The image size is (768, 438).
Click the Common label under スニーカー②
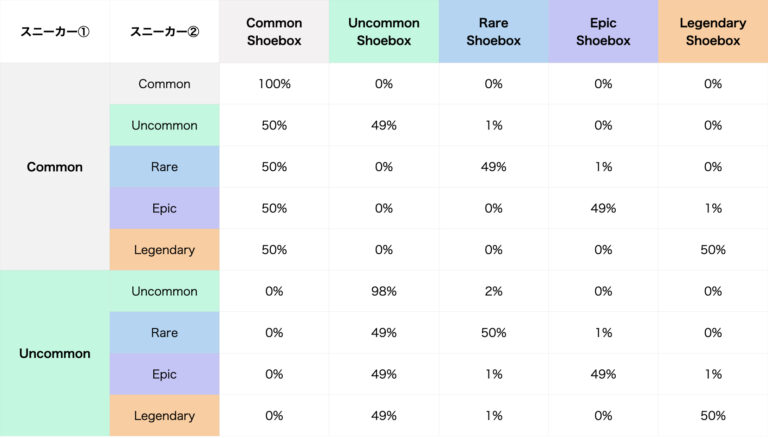click(x=165, y=84)
